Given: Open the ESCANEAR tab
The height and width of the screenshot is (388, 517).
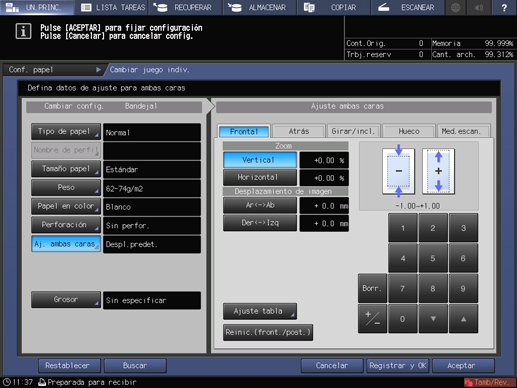Looking at the screenshot, I should 408,7.
